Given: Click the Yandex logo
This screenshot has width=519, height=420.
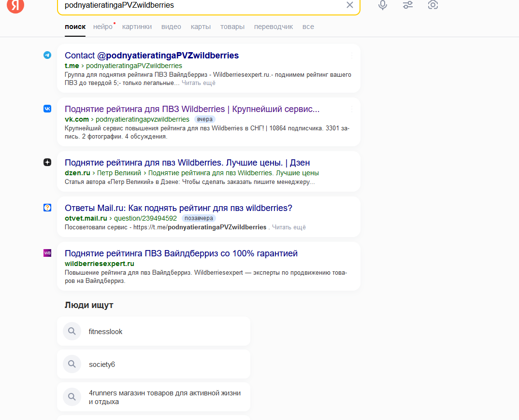Looking at the screenshot, I should (15, 5).
